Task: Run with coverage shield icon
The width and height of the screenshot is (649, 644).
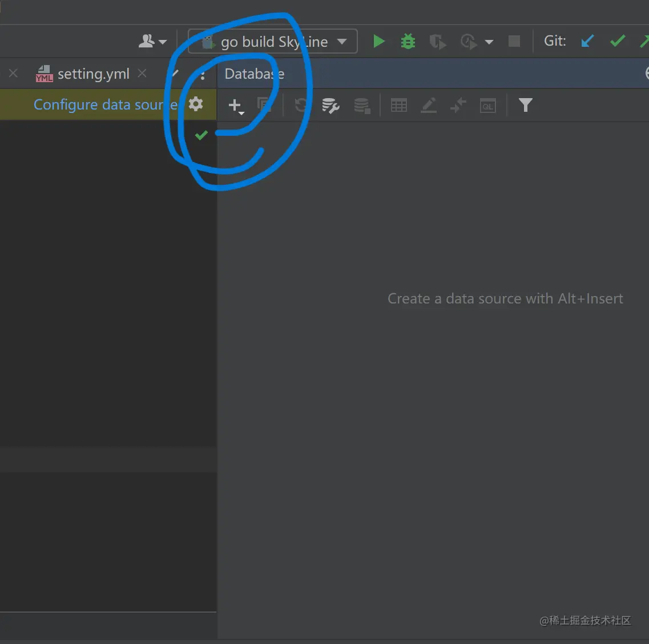Action: tap(437, 42)
